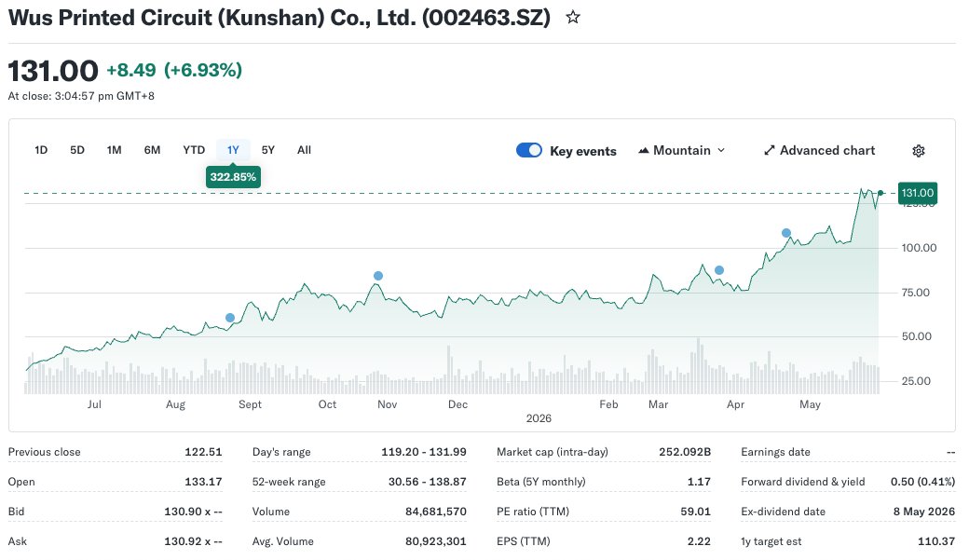
Task: Click Ask value 130.92 x --
Action: click(193, 540)
